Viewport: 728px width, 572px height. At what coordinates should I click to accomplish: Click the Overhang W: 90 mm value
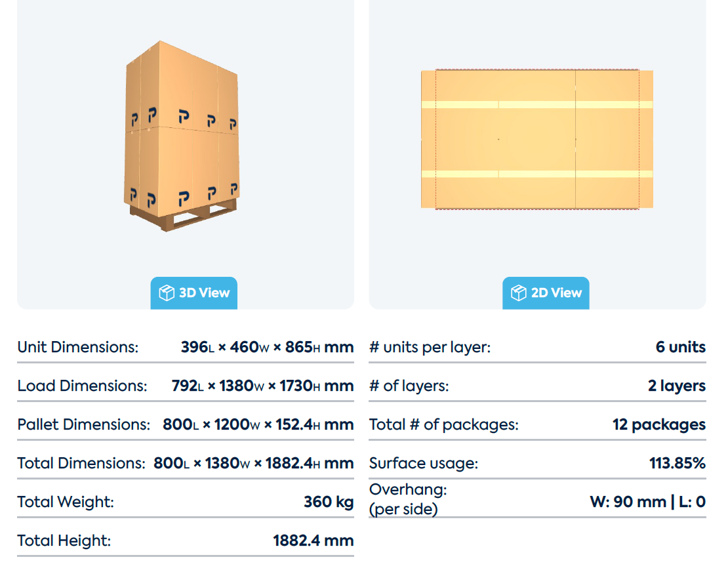[628, 502]
